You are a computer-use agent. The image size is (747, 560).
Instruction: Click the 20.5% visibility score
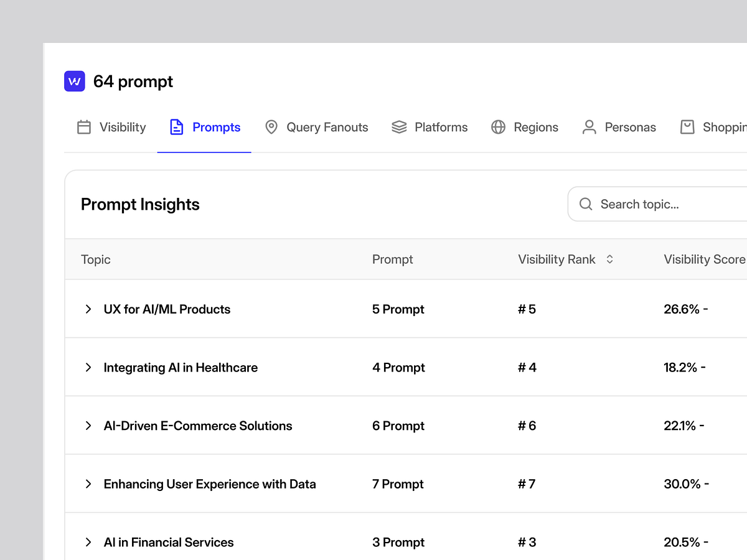[x=682, y=543]
